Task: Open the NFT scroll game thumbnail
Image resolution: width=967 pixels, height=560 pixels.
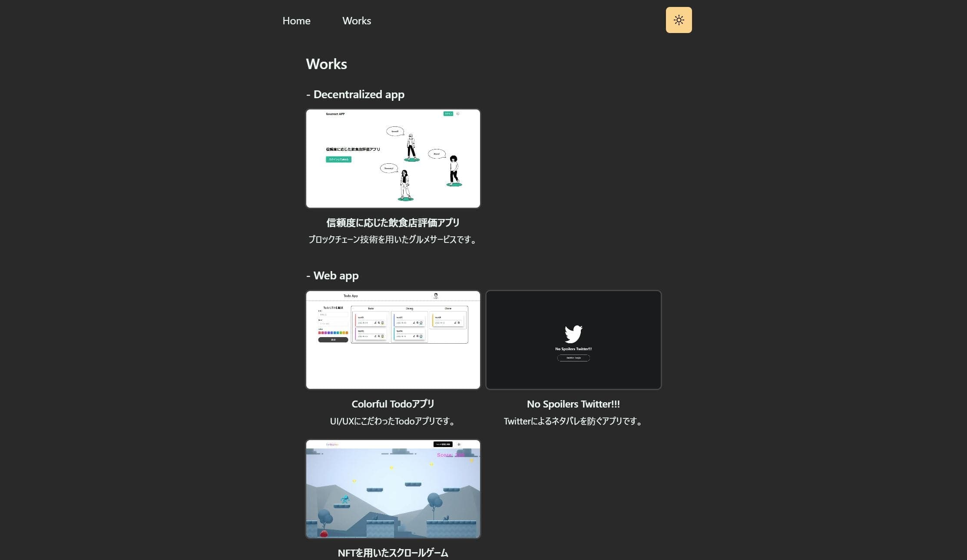Action: click(x=393, y=489)
